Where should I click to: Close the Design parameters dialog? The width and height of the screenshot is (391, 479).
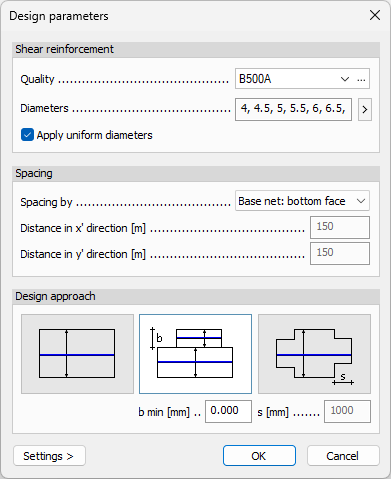point(375,15)
